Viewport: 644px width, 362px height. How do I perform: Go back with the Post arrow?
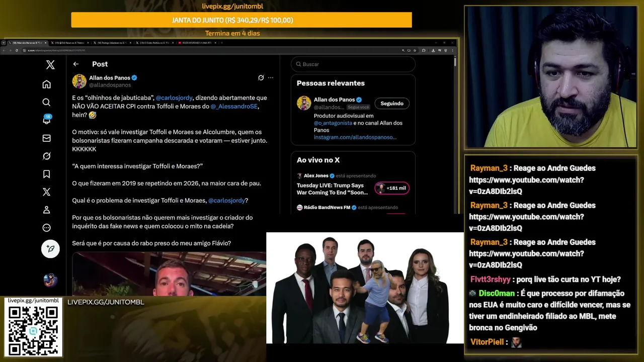76,64
